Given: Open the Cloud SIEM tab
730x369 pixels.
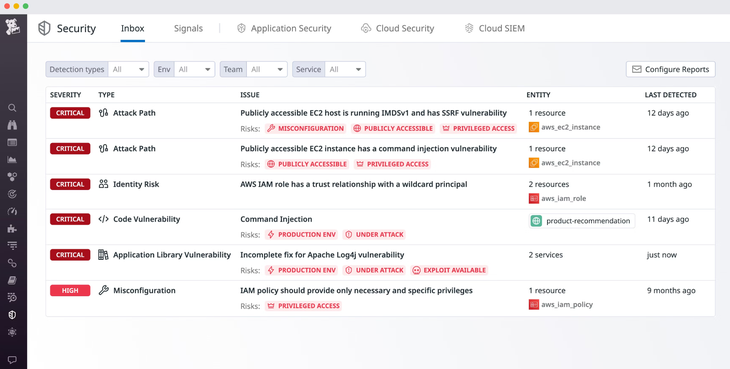Looking at the screenshot, I should tap(494, 28).
